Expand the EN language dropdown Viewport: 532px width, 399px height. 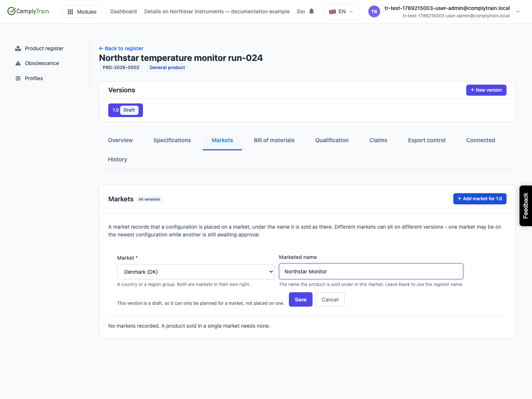(x=341, y=11)
